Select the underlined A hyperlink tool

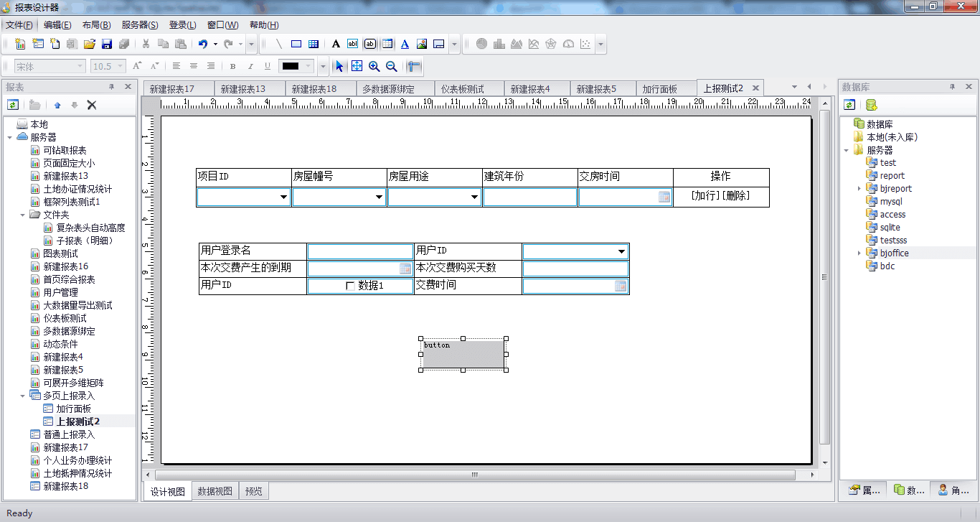405,44
